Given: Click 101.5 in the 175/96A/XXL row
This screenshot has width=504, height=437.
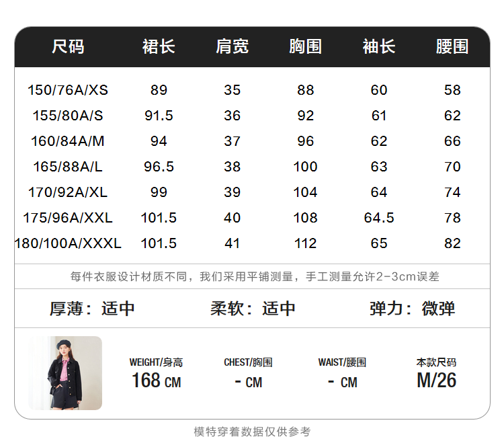Looking at the screenshot, I should [159, 218].
